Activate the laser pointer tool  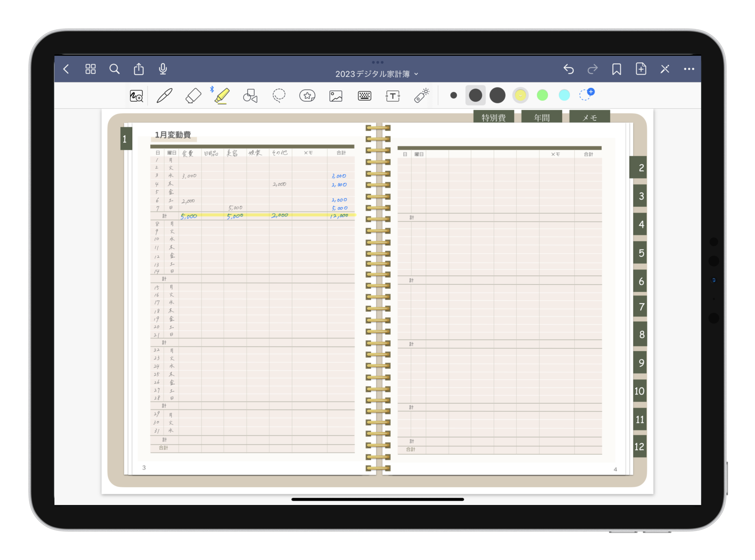[421, 96]
